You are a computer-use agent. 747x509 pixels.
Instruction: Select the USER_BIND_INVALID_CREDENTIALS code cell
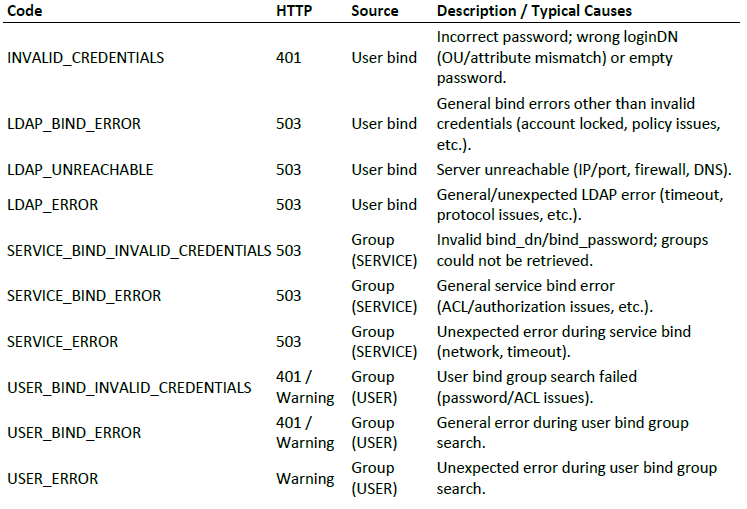tap(129, 387)
